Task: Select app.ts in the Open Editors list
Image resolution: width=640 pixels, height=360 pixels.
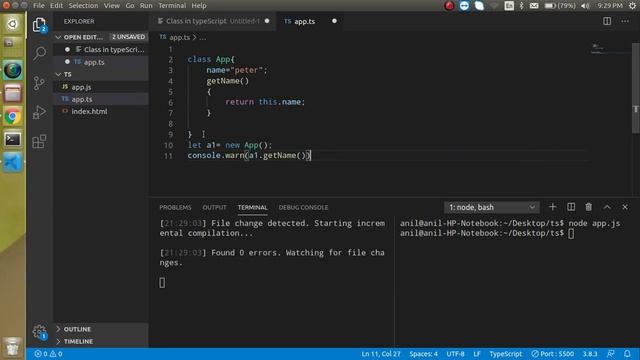Action: click(x=101, y=62)
